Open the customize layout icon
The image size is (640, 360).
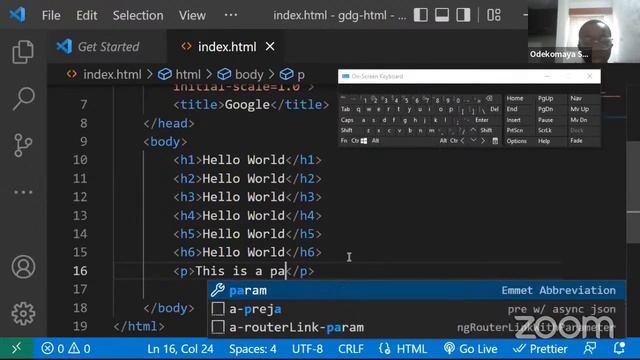(494, 15)
